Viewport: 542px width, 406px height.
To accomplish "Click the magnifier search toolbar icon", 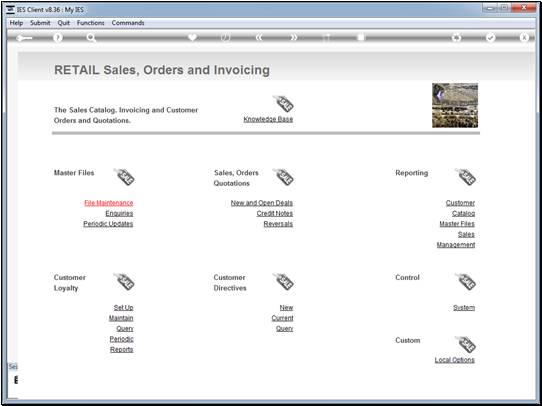I will 91,38.
